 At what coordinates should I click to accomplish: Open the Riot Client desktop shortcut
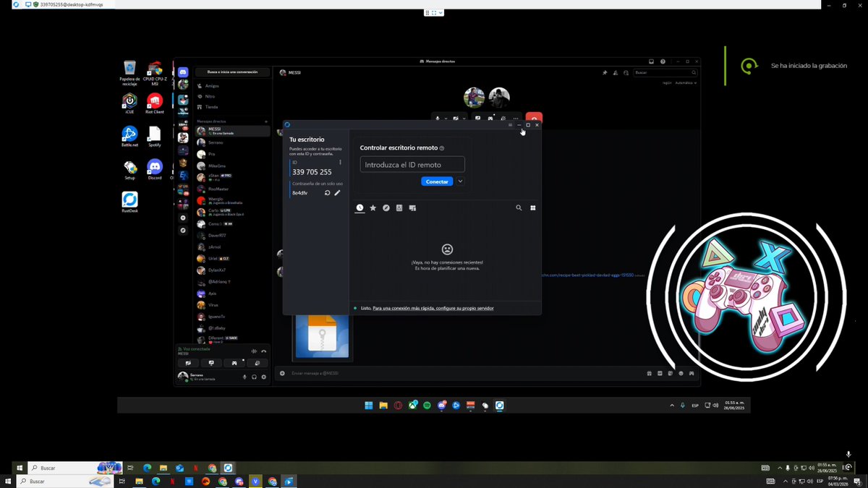[155, 103]
